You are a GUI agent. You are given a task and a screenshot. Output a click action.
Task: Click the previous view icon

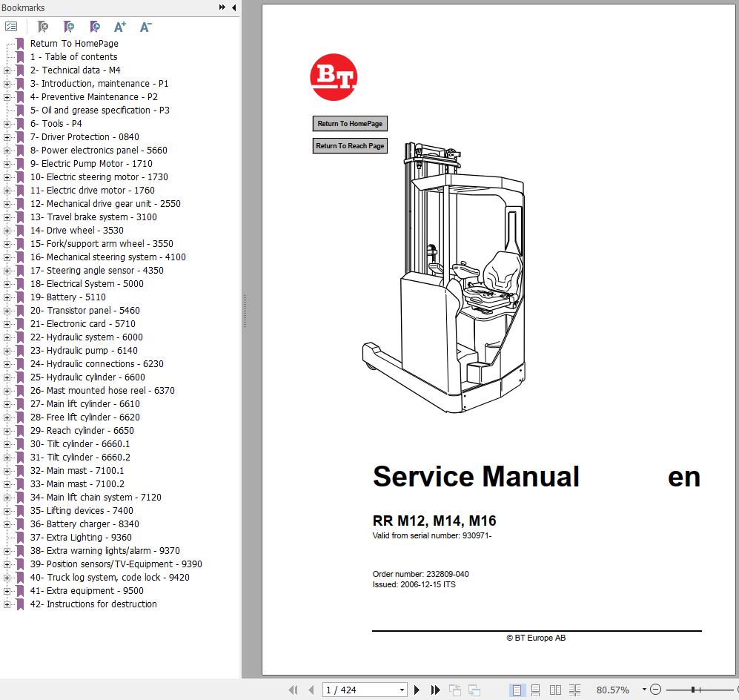(455, 690)
